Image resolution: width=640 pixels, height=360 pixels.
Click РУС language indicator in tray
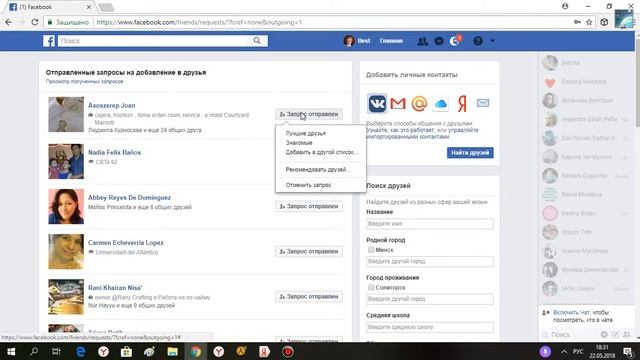point(578,351)
